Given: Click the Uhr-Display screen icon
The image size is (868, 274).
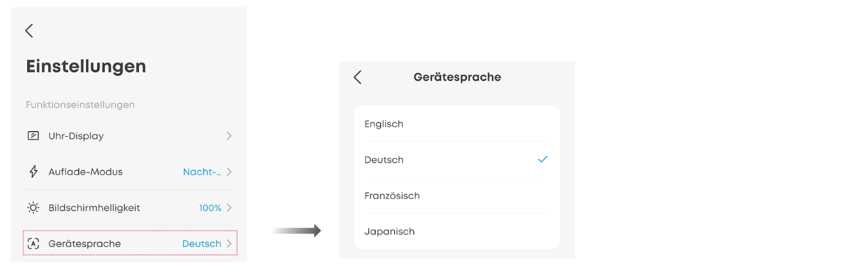Looking at the screenshot, I should pyautogui.click(x=33, y=136).
